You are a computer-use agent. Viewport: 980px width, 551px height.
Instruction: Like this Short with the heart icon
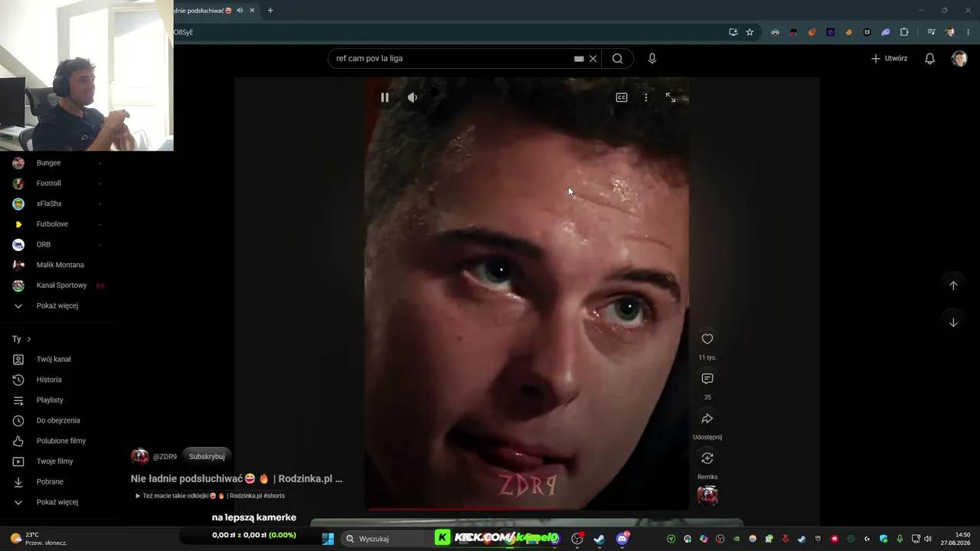pyautogui.click(x=707, y=339)
